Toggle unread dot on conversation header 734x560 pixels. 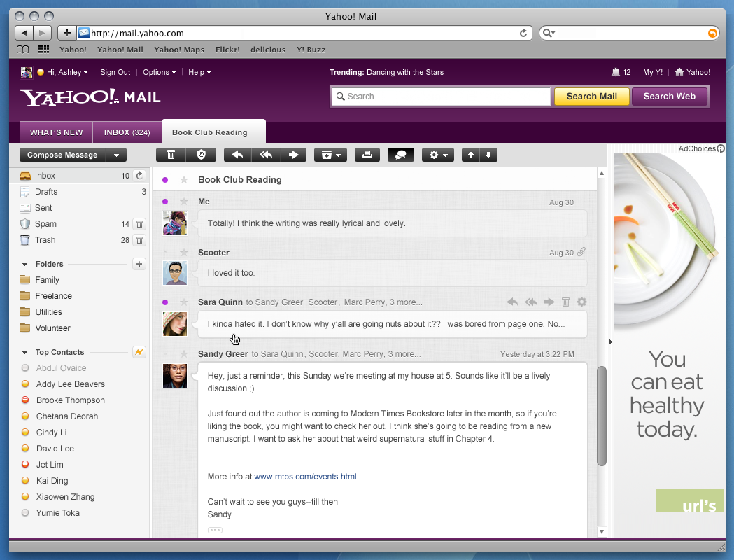[165, 180]
